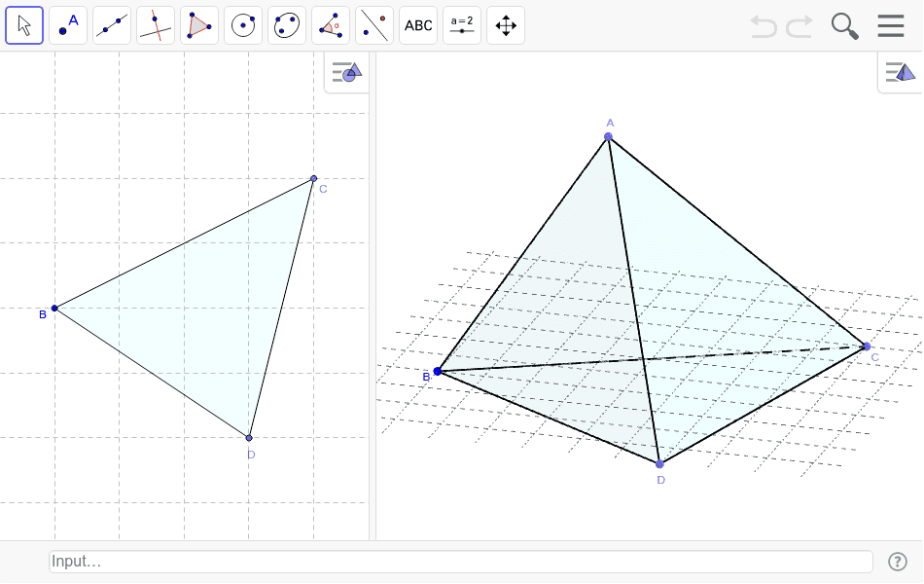Click the Undo arrow

click(764, 26)
